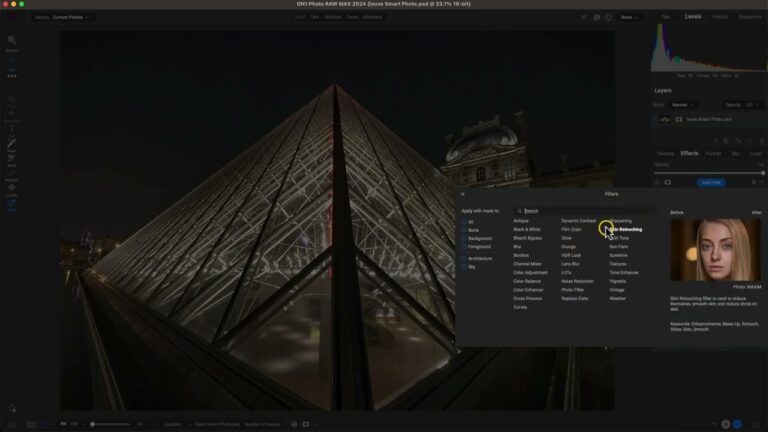
Task: Choose the Dynamic Contrast filter
Action: 578,221
